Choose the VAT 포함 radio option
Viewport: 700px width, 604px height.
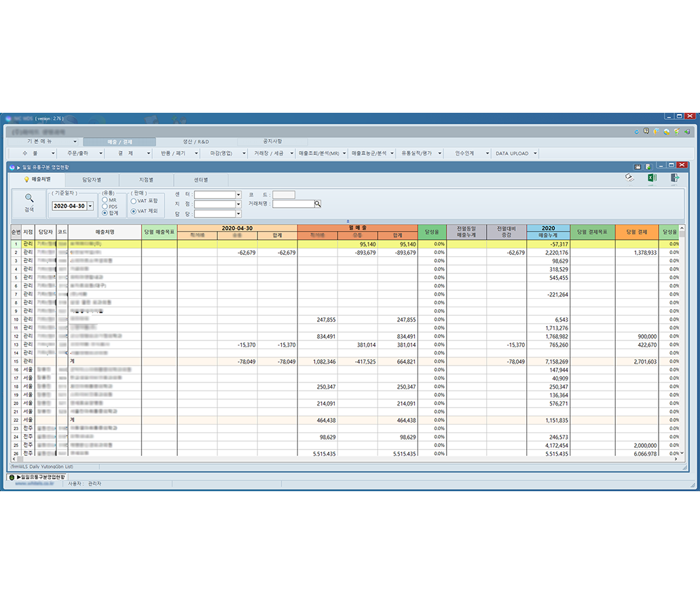click(134, 201)
